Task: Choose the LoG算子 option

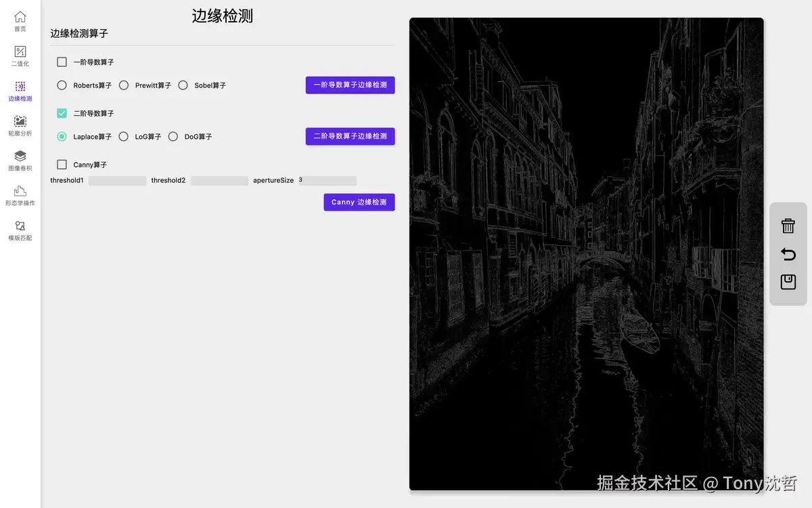Action: tap(123, 136)
